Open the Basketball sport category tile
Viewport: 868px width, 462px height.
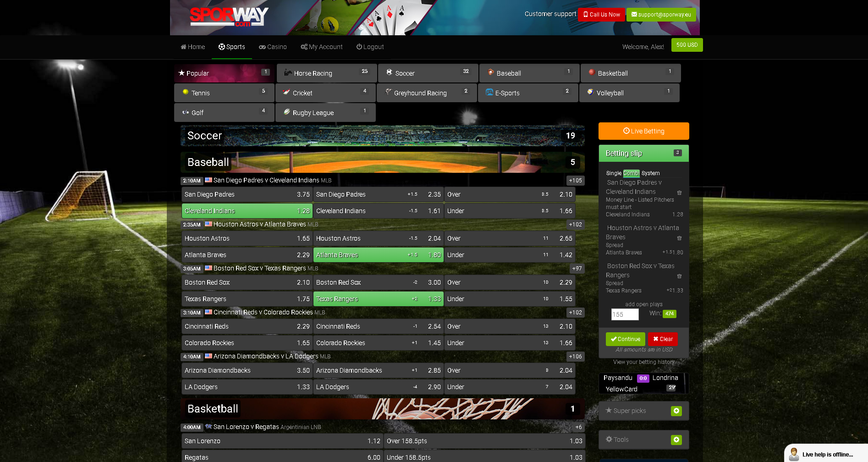631,73
